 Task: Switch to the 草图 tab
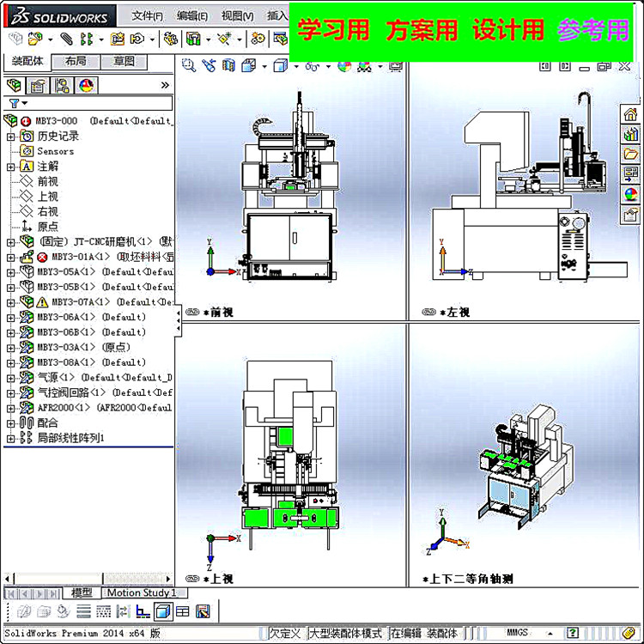click(124, 62)
